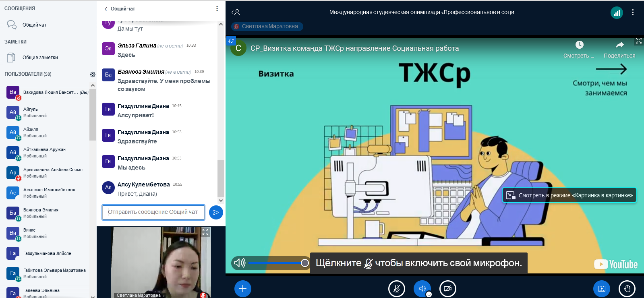Open the Общий чат conversation in sidebar

[x=34, y=25]
